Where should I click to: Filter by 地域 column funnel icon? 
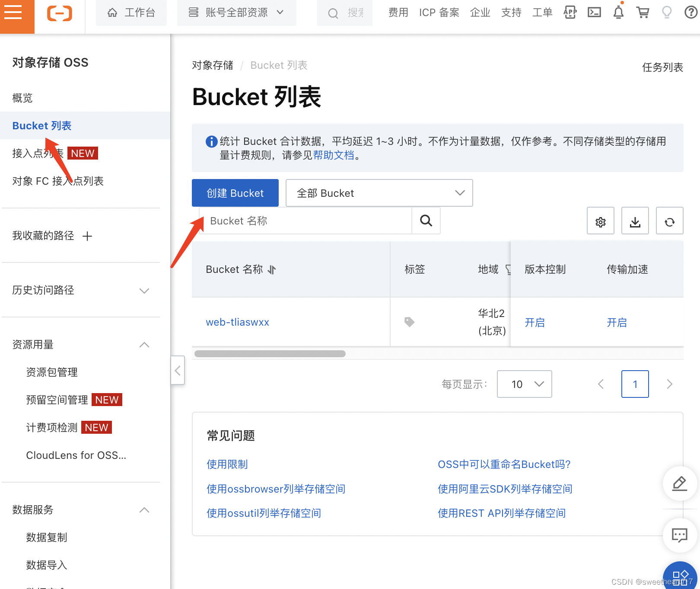pos(508,270)
